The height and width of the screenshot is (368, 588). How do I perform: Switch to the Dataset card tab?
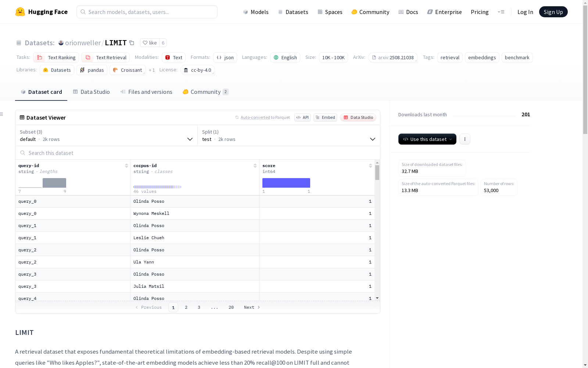pos(41,92)
